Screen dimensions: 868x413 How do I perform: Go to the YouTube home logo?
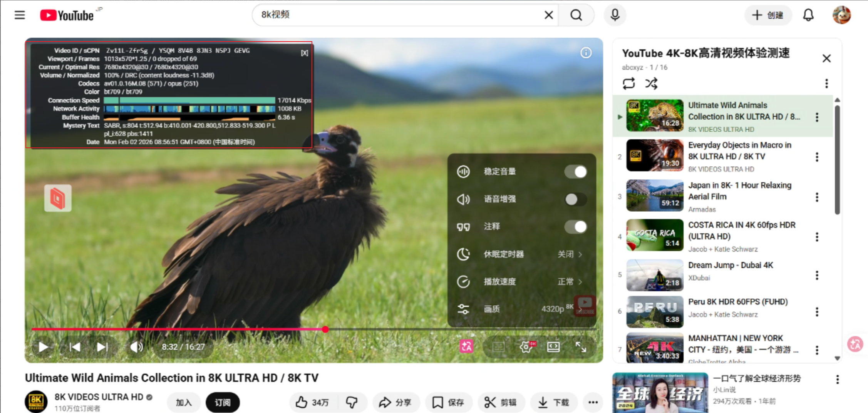pyautogui.click(x=67, y=15)
